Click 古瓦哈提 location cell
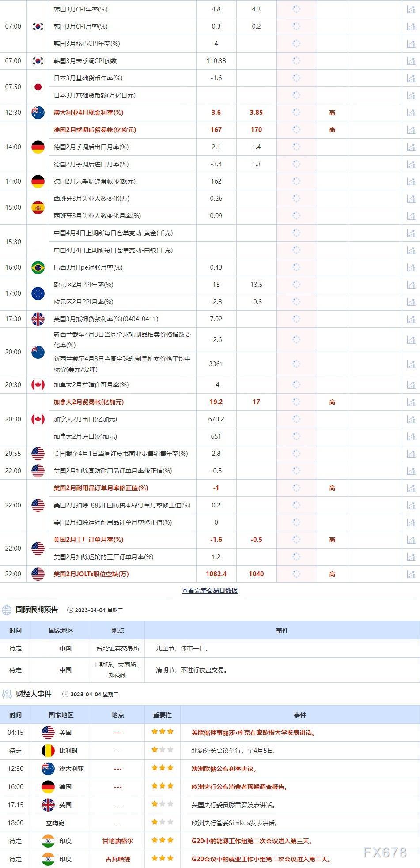 118,859
